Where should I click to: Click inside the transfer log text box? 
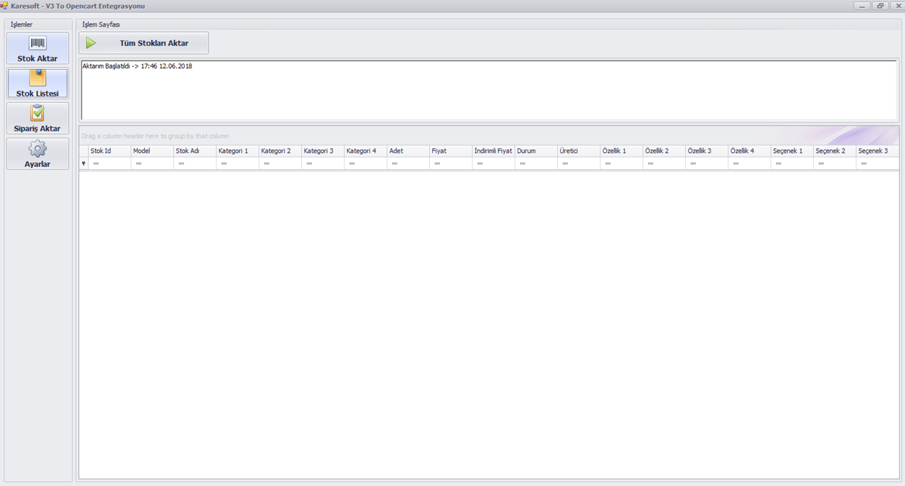(x=489, y=90)
